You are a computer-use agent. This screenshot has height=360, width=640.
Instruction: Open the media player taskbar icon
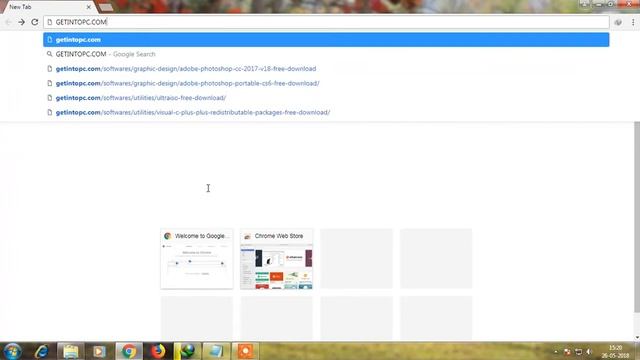coord(99,351)
